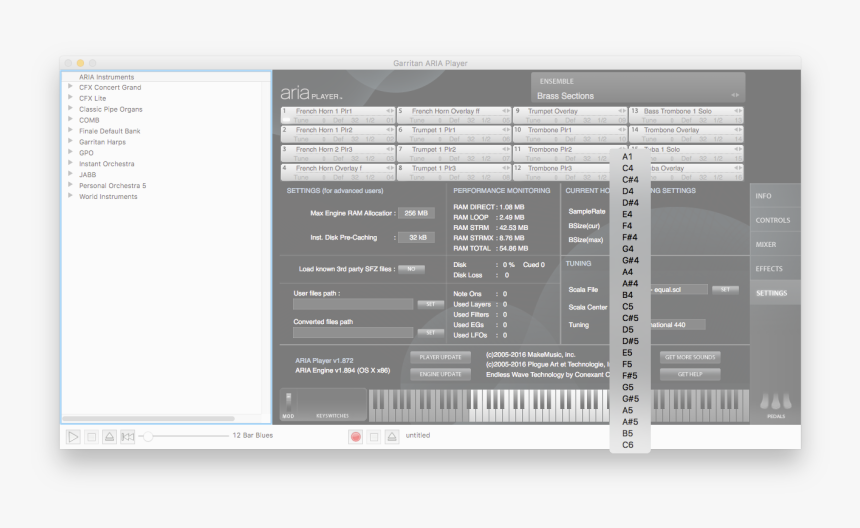Choose C4 in the note popup menu
860x528 pixels.
(630, 168)
